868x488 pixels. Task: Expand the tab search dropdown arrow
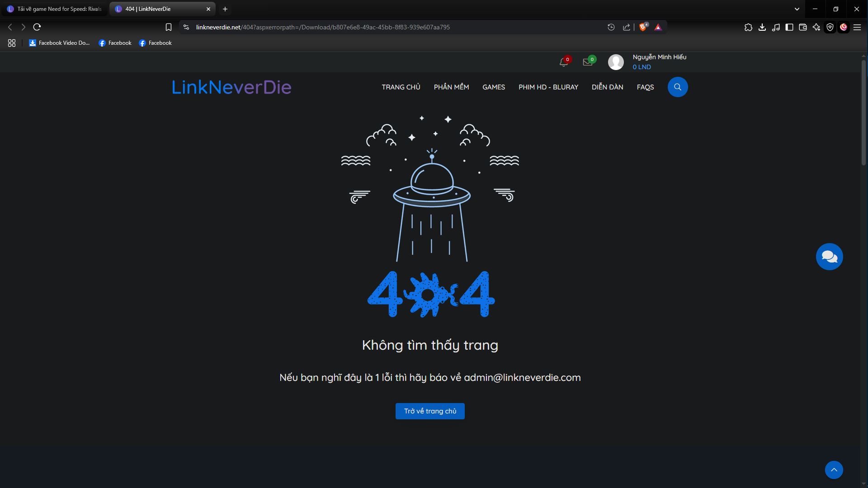tap(797, 9)
